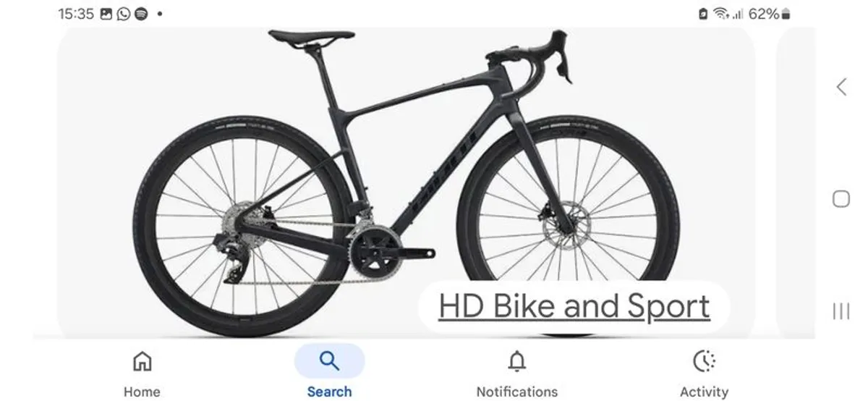Open the HD Bike and Sport link
Image resolution: width=868 pixels, height=401 pixels.
(574, 307)
